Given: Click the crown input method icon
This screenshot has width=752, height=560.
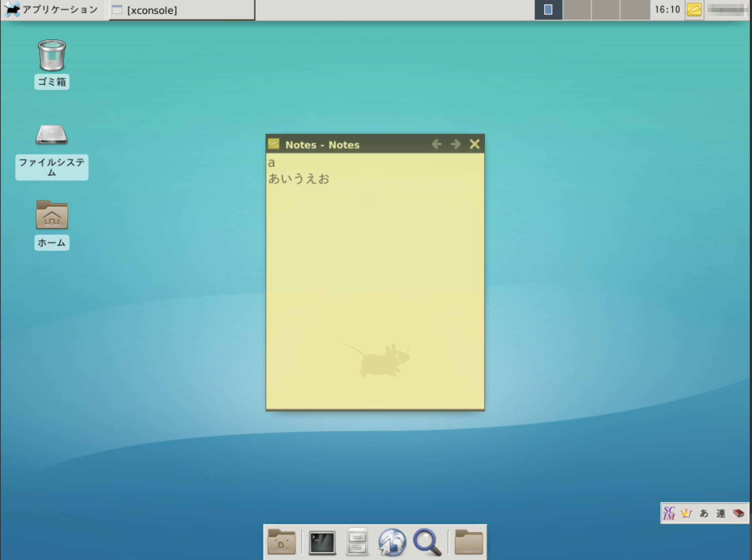Looking at the screenshot, I should point(686,513).
